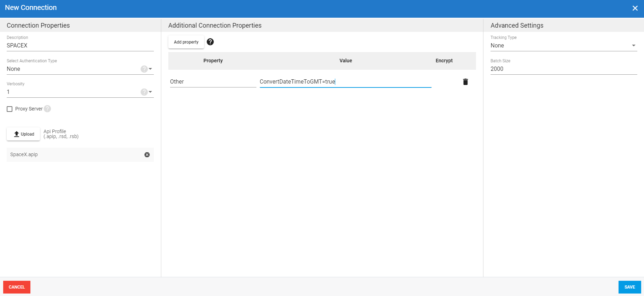The width and height of the screenshot is (644, 296).
Task: Click the Upload Api Profile button
Action: tap(23, 134)
